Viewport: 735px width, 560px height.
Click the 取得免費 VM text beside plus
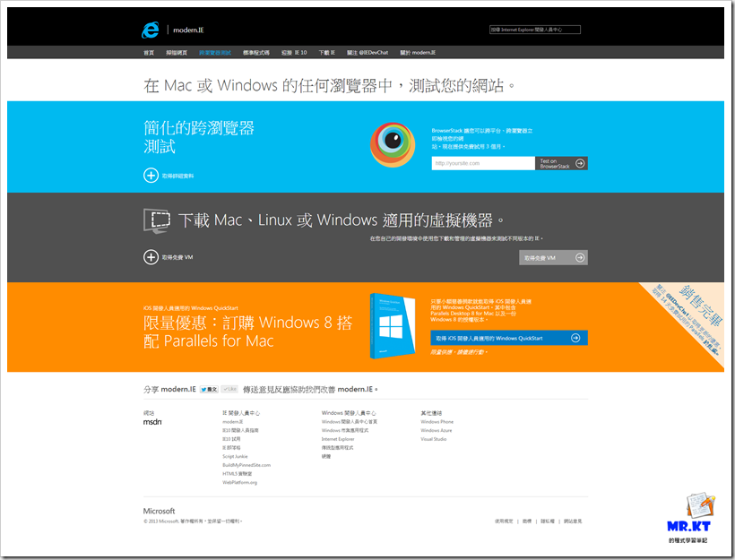pyautogui.click(x=177, y=257)
